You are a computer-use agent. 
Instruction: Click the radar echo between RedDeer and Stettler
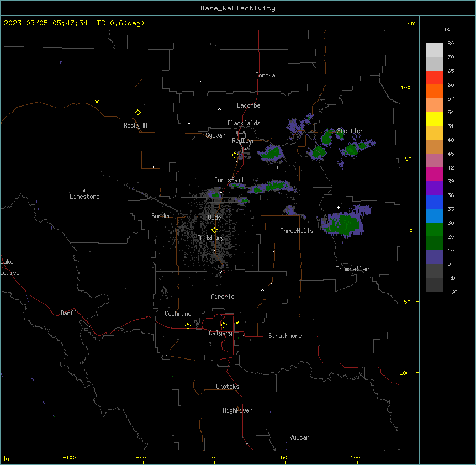point(271,154)
